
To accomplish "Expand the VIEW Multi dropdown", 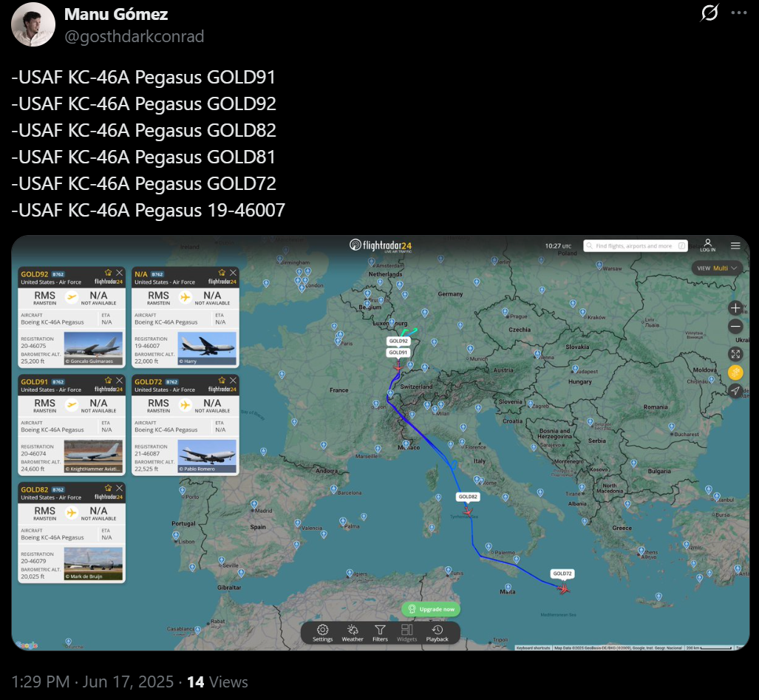I will pos(717,268).
